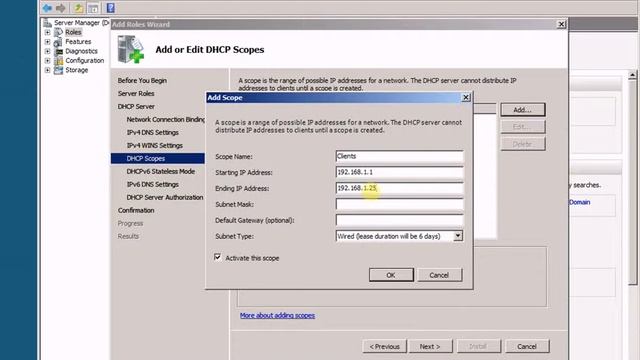Select the Network Connection Bindings step
The height and width of the screenshot is (360, 640).
click(166, 120)
